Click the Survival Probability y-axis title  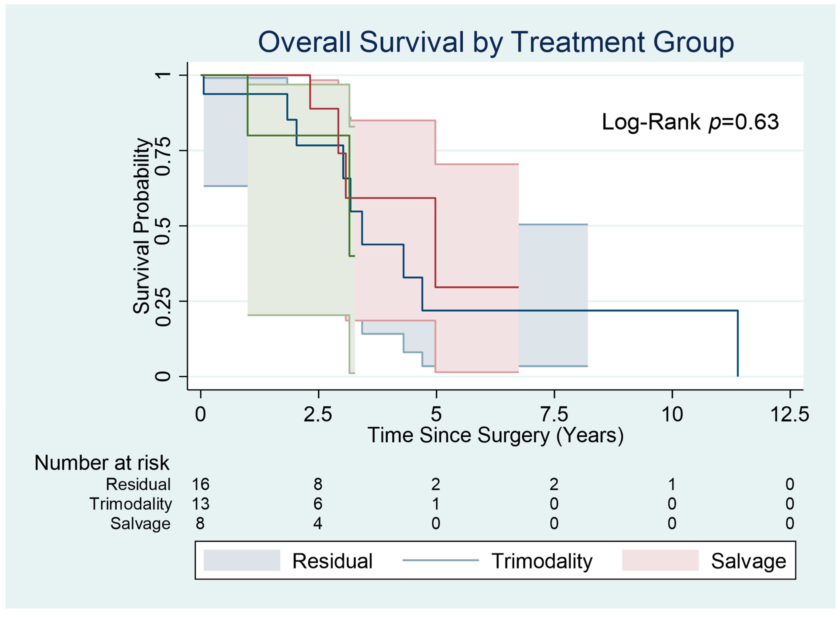[142, 226]
